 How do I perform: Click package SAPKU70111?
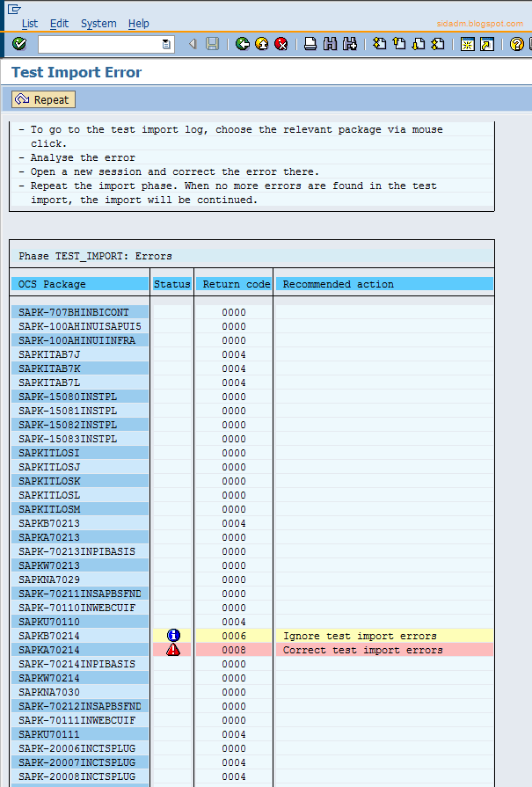(x=49, y=733)
